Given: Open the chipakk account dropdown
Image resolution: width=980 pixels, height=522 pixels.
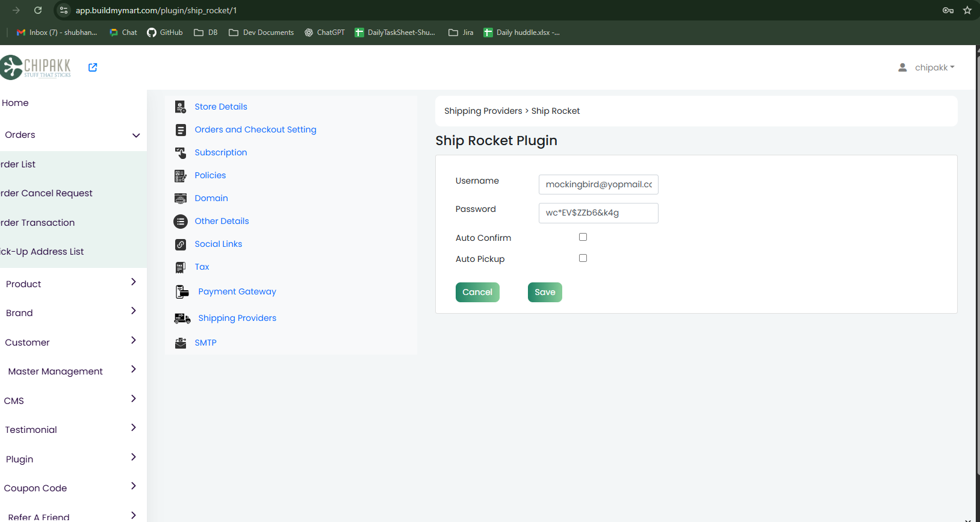Looking at the screenshot, I should [934, 67].
